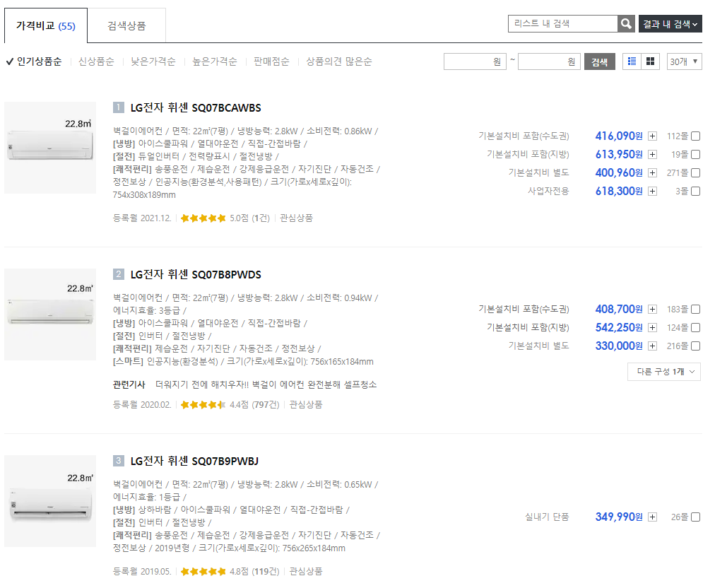Image resolution: width=715 pixels, height=588 pixels.
Task: Open the 30개 per-page dropdown
Action: pyautogui.click(x=684, y=61)
